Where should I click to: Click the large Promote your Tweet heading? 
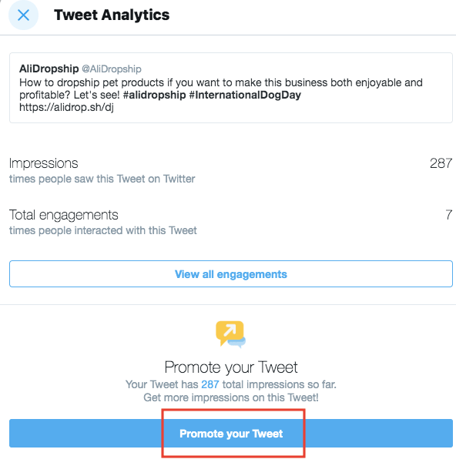(x=231, y=367)
